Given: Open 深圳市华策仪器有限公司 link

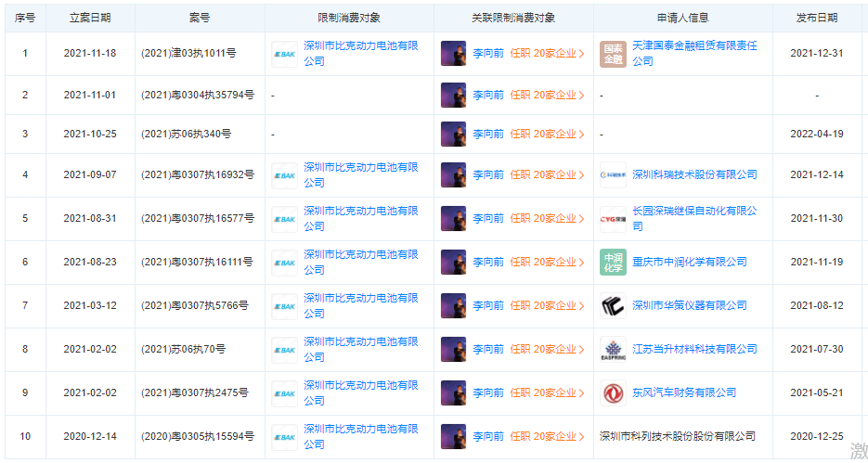Looking at the screenshot, I should 690,306.
